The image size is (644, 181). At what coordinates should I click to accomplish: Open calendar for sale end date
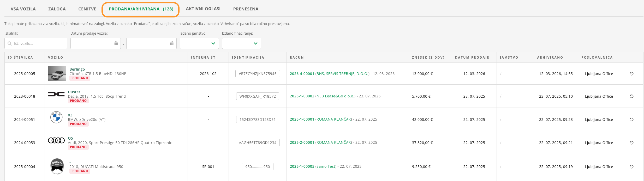172,43
